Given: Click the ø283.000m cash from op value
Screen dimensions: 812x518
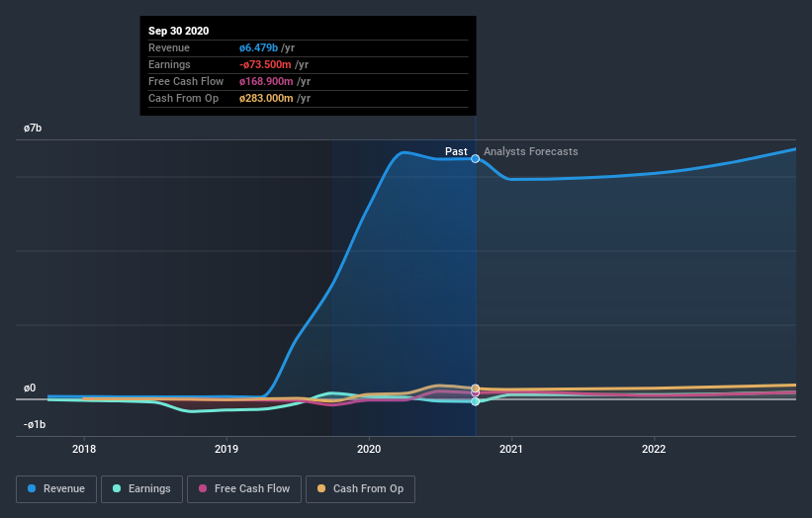Looking at the screenshot, I should coord(266,98).
